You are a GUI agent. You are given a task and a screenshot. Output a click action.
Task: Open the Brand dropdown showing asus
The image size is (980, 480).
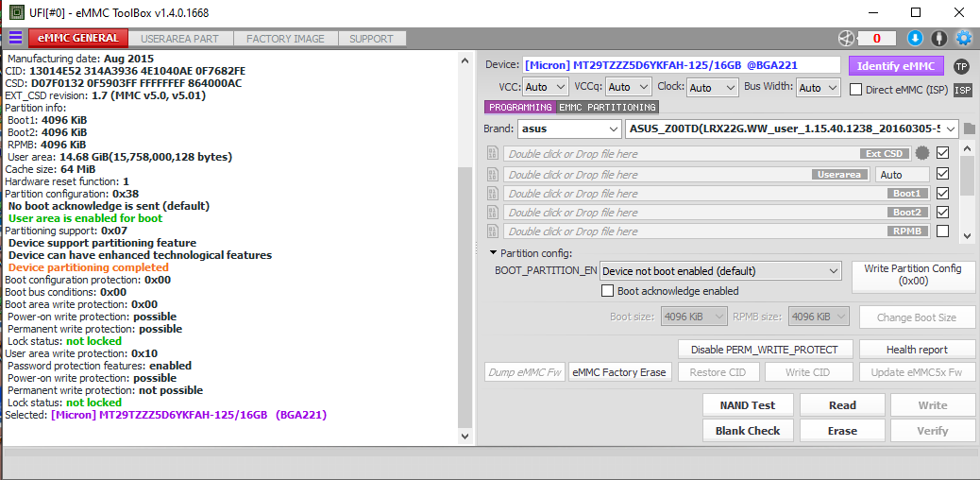pyautogui.click(x=569, y=129)
